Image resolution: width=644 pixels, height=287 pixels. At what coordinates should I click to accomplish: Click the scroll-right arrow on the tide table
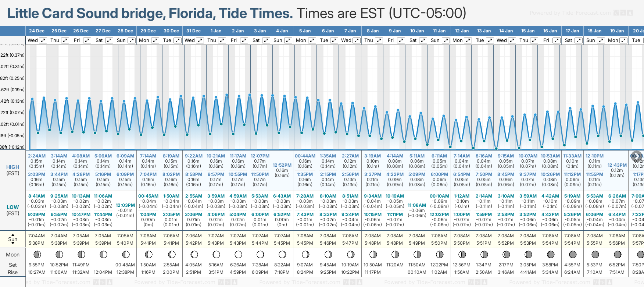(x=636, y=156)
